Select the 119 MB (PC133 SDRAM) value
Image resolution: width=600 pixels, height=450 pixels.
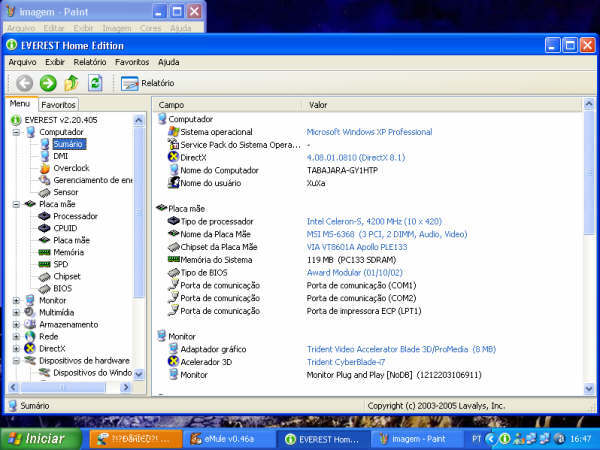[351, 260]
